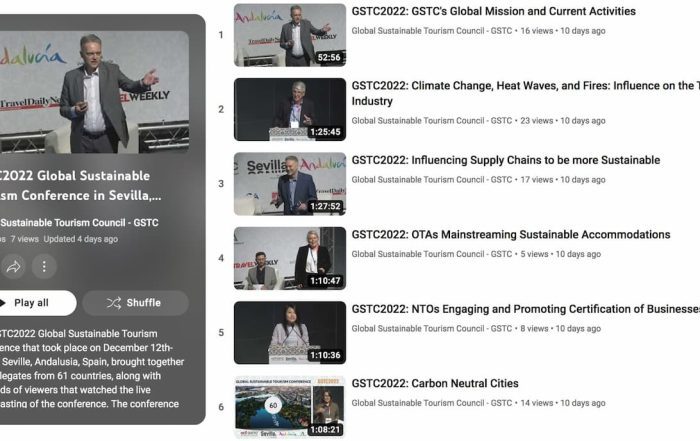Screen dimensions: 700x441
Task: Click the Shuffle button
Action: click(x=135, y=303)
